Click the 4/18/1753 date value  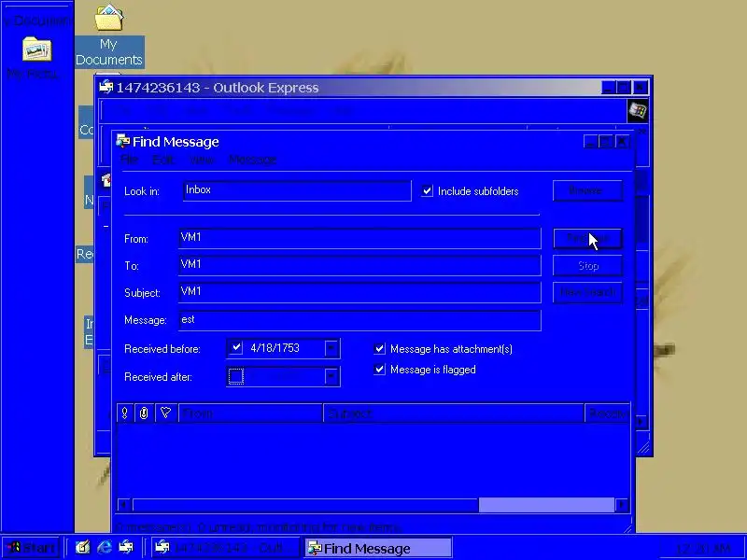pos(275,348)
